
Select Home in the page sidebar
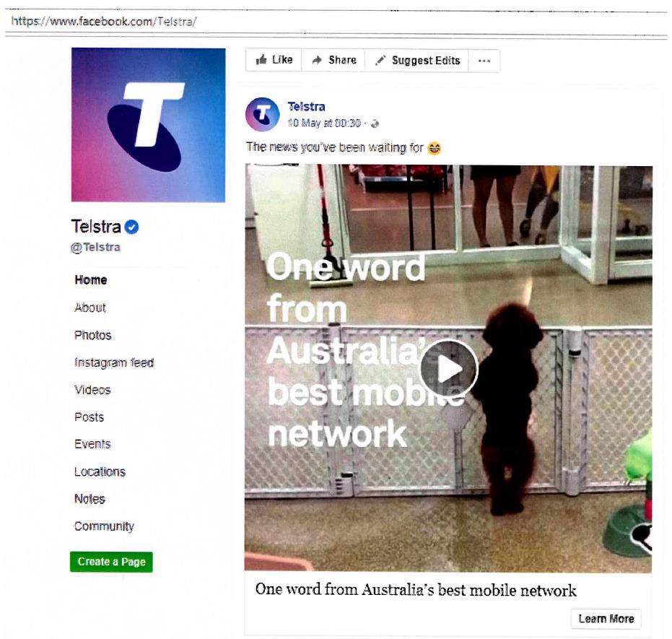point(91,280)
